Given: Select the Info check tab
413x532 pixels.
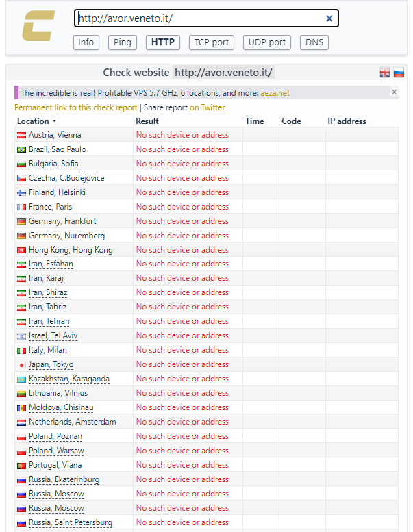Looking at the screenshot, I should coord(86,42).
